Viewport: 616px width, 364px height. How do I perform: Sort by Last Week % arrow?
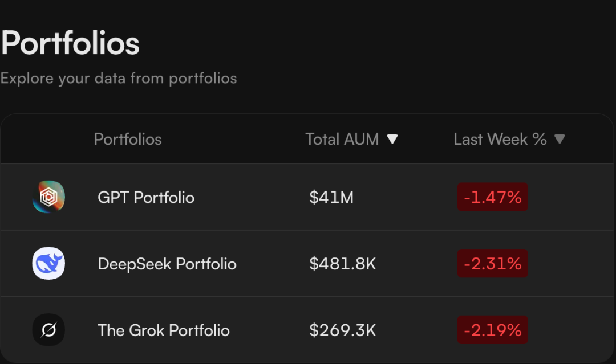point(560,139)
